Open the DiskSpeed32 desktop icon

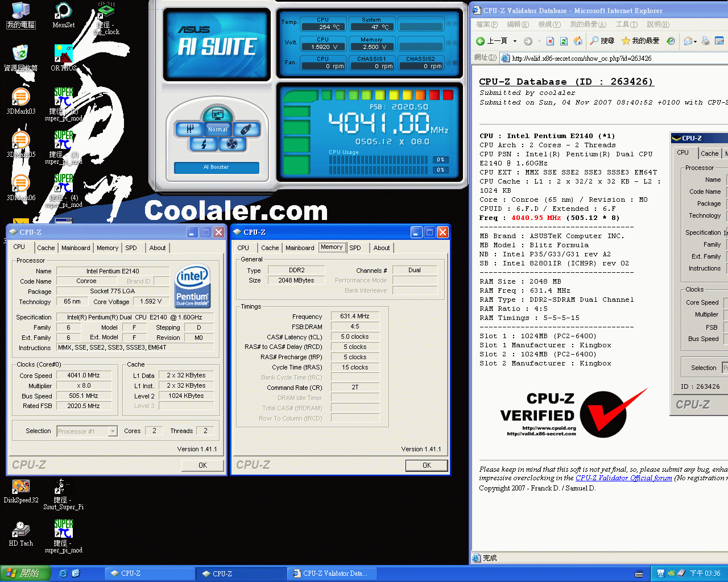(21, 491)
